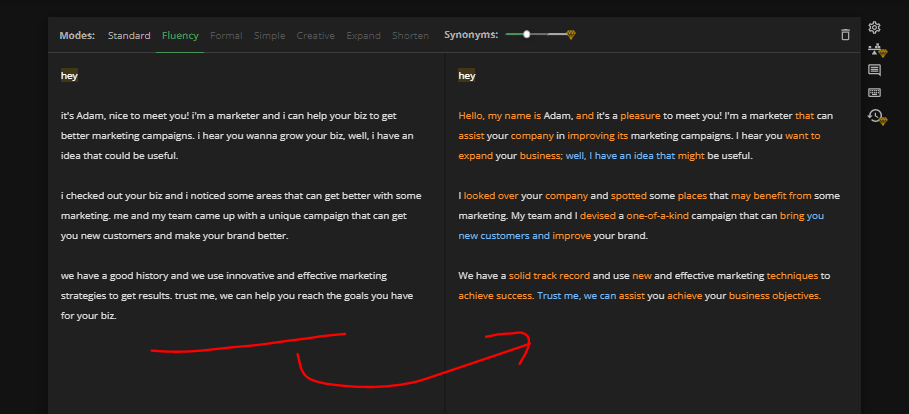Click the premium diamond on the Synonyms slider
The height and width of the screenshot is (414, 909).
pos(570,35)
